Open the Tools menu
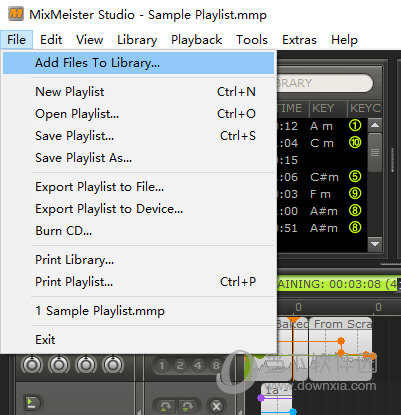 252,40
